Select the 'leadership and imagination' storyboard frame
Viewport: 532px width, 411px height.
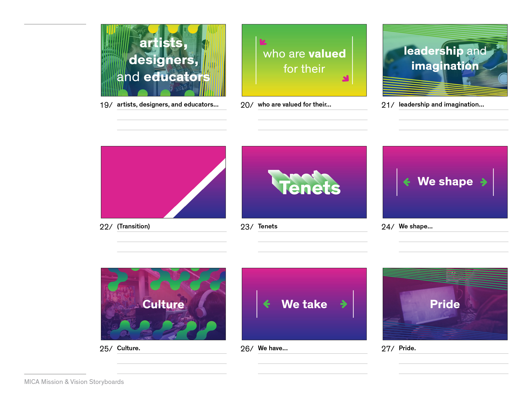pyautogui.click(x=445, y=60)
